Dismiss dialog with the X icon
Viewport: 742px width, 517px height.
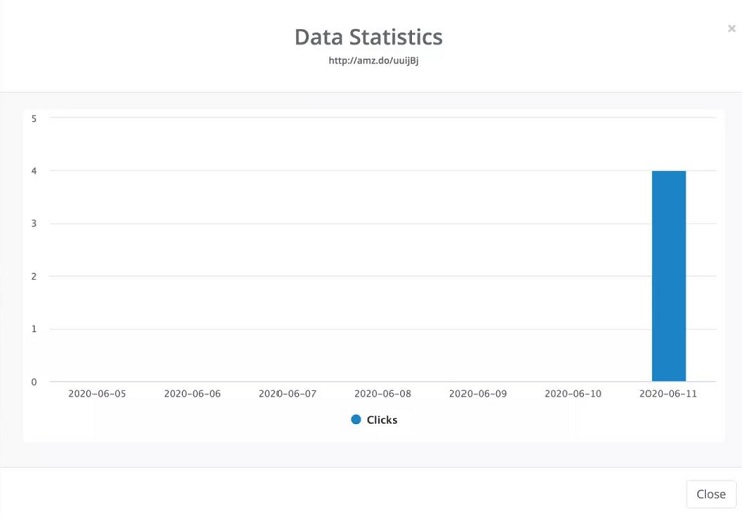tap(732, 28)
